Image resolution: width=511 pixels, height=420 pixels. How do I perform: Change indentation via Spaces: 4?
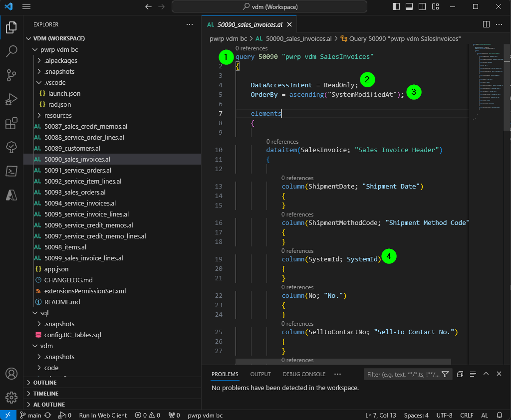(x=416, y=415)
